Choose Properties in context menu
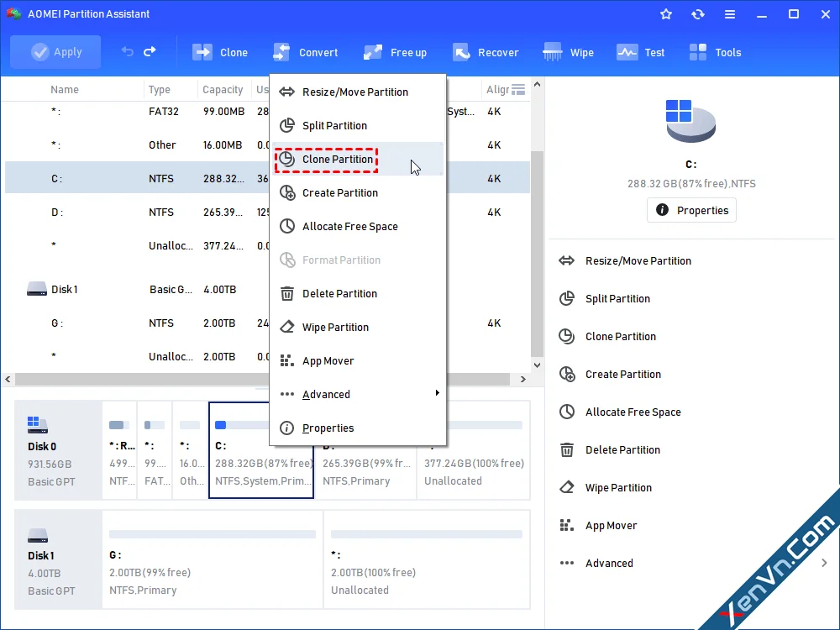This screenshot has width=840, height=630. click(x=357, y=428)
